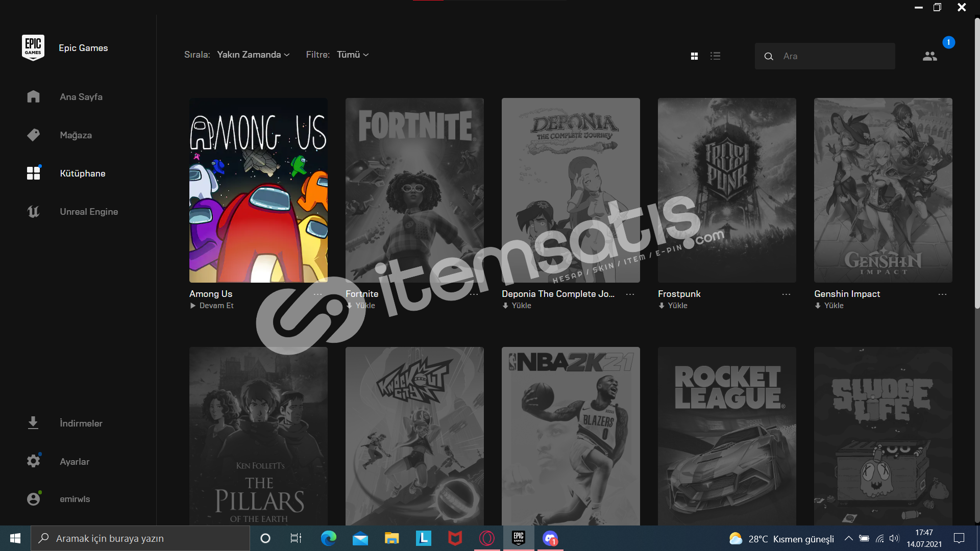Click the Unreal Engine logo icon
The height and width of the screenshot is (551, 980).
tap(33, 211)
